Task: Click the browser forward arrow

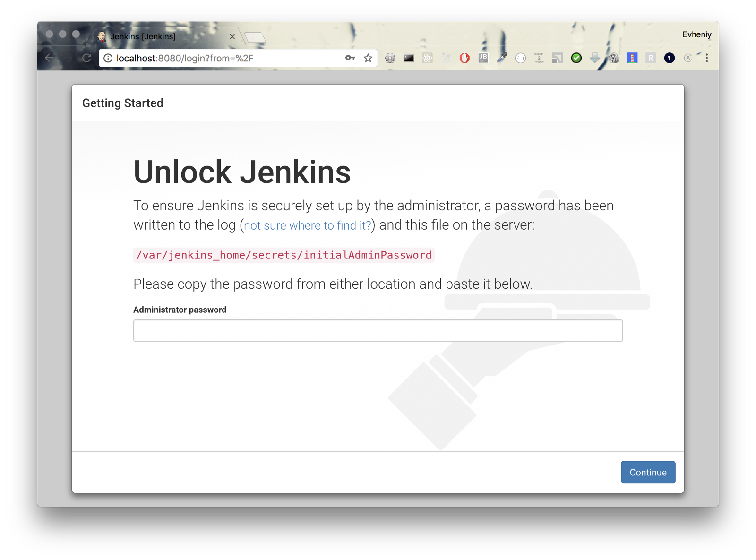Action: coord(68,58)
